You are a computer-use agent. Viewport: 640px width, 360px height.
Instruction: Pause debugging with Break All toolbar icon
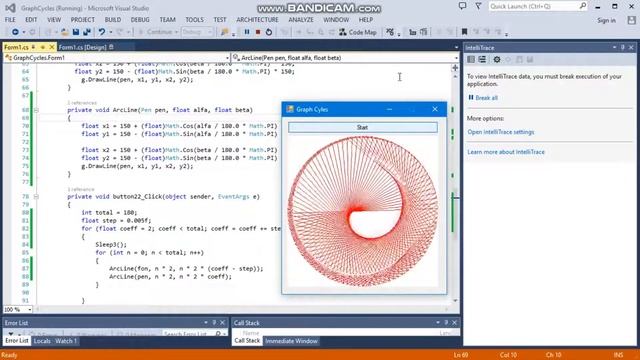tap(247, 32)
